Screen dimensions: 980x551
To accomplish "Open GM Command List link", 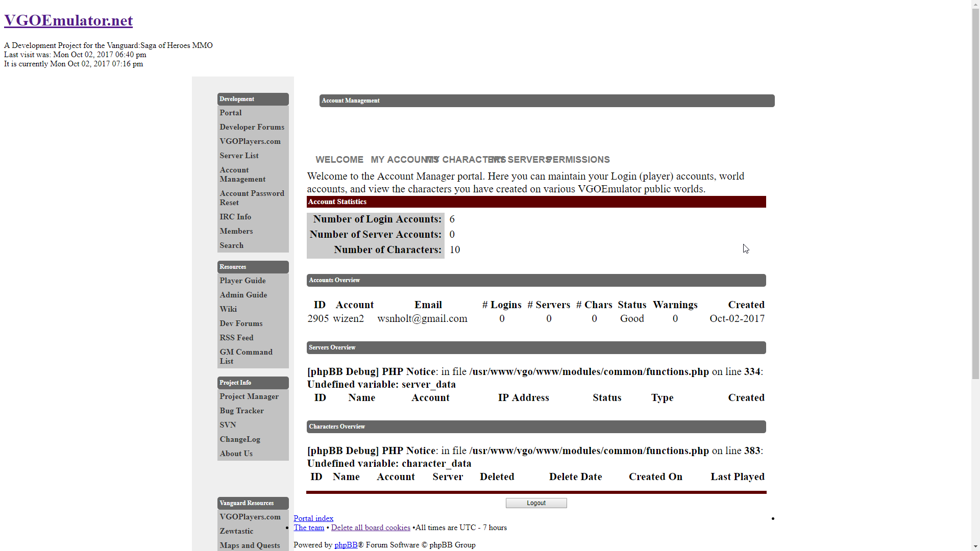I will (x=246, y=357).
